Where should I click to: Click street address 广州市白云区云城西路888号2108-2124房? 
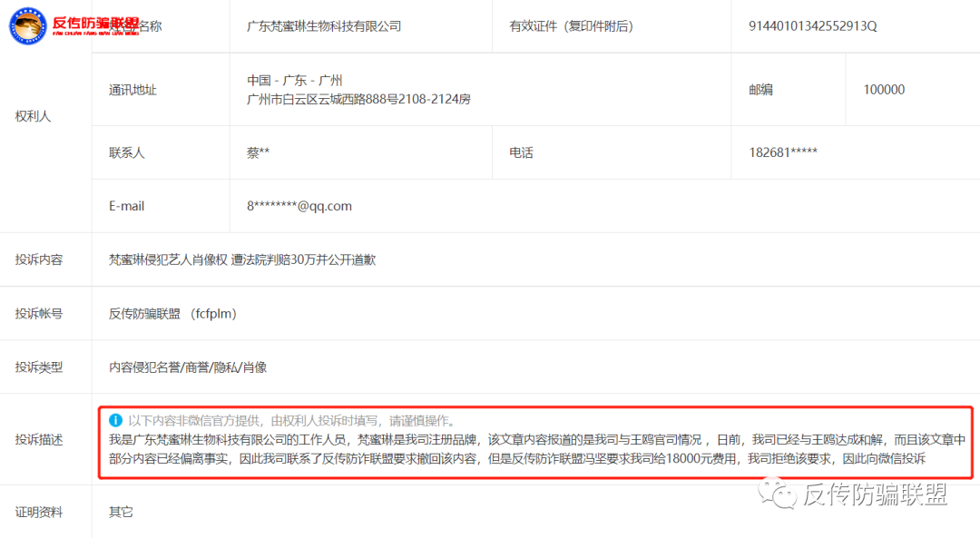[358, 100]
